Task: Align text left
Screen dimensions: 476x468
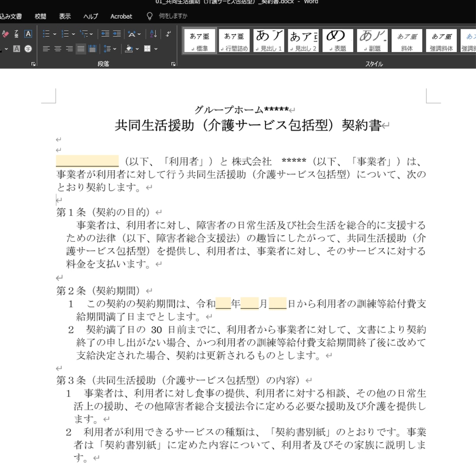Action: point(46,49)
